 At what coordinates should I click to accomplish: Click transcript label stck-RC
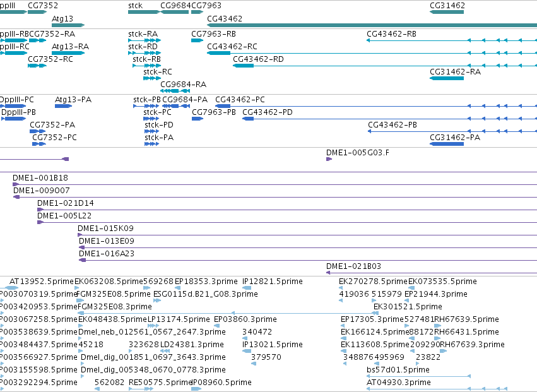(158, 72)
